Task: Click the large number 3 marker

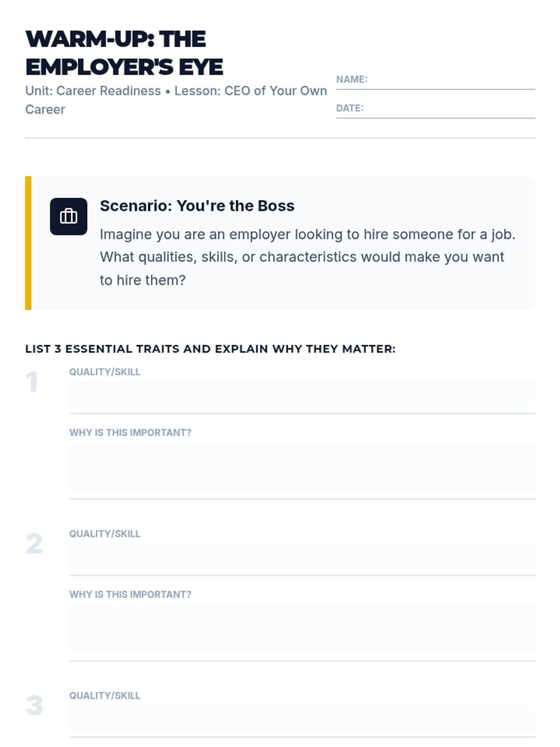Action: (x=34, y=705)
